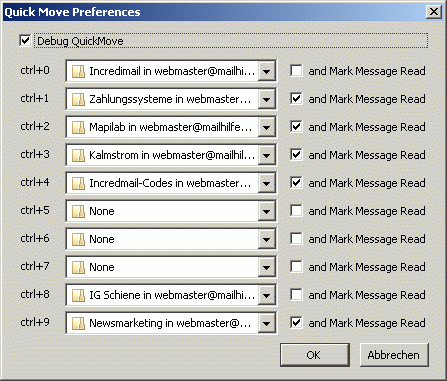Click the ctrl+2 shortcut label
The width and height of the screenshot is (447, 381).
point(35,126)
